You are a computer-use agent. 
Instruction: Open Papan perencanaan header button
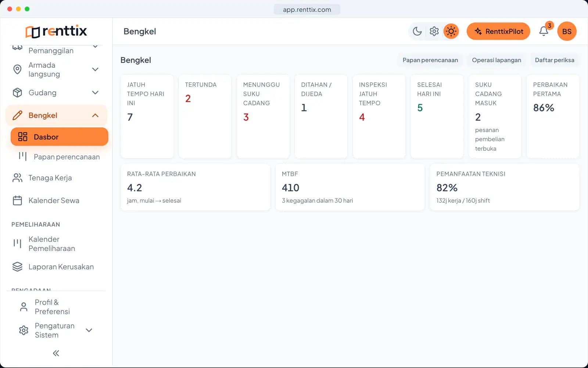tap(430, 60)
